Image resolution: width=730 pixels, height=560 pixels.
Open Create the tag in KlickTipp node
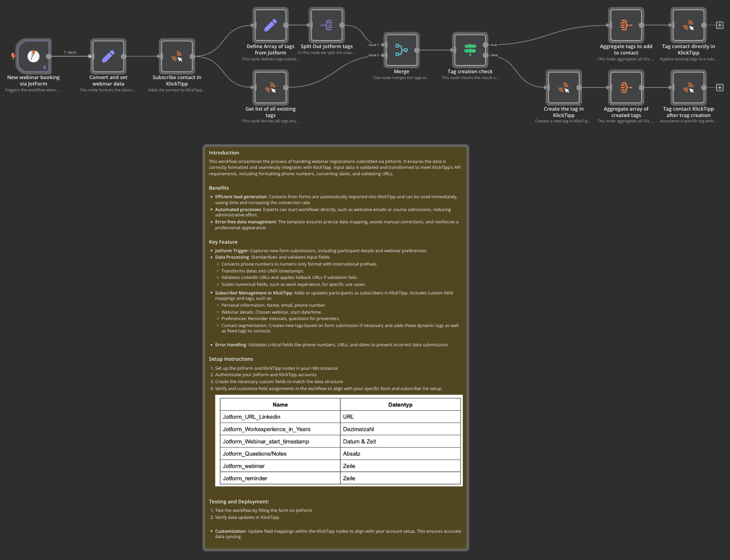tap(564, 88)
